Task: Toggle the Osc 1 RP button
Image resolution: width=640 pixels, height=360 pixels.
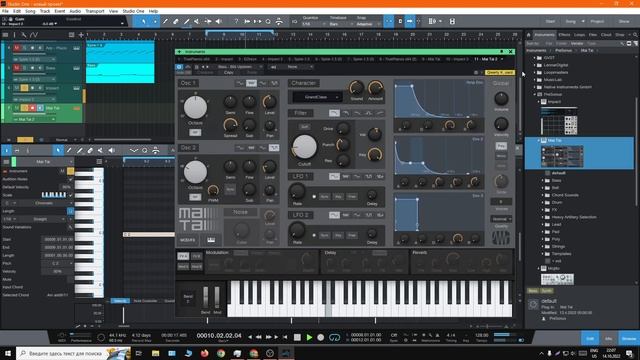Action: (x=195, y=132)
